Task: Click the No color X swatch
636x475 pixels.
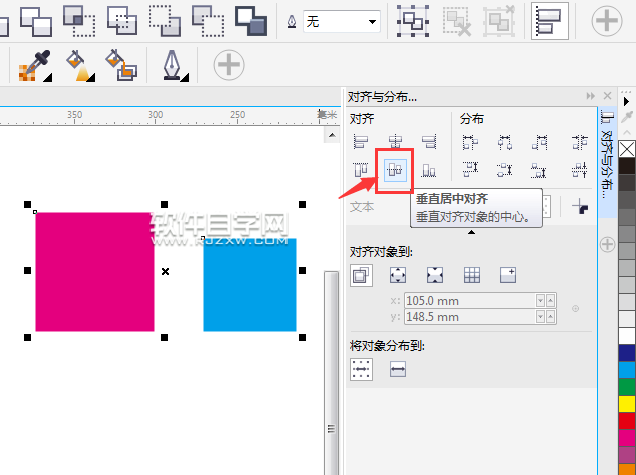Action: (x=627, y=149)
